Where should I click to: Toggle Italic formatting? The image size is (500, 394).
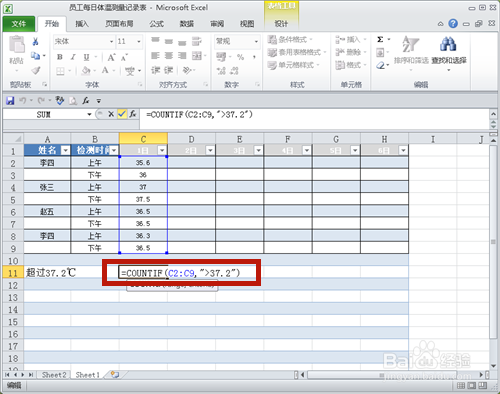[x=73, y=57]
